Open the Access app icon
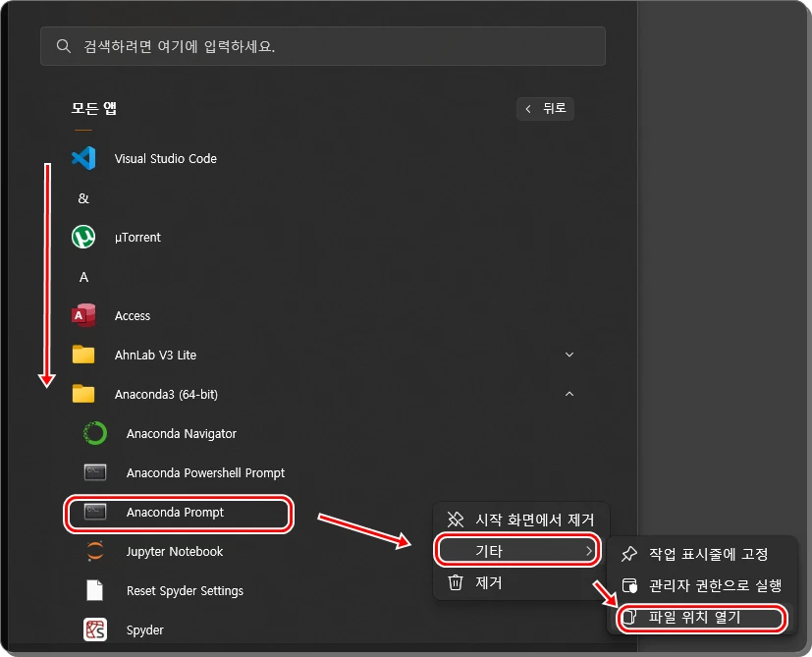 pyautogui.click(x=83, y=315)
